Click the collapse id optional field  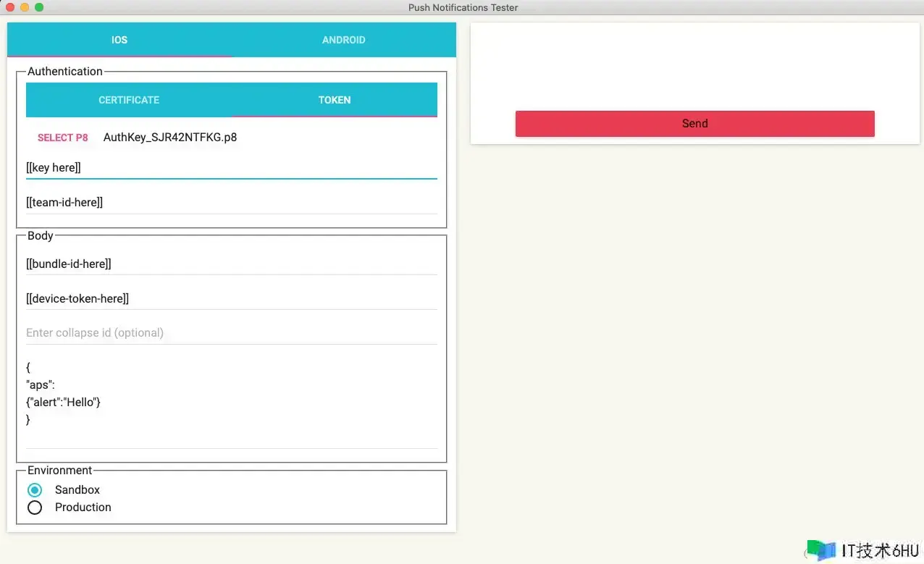(231, 333)
